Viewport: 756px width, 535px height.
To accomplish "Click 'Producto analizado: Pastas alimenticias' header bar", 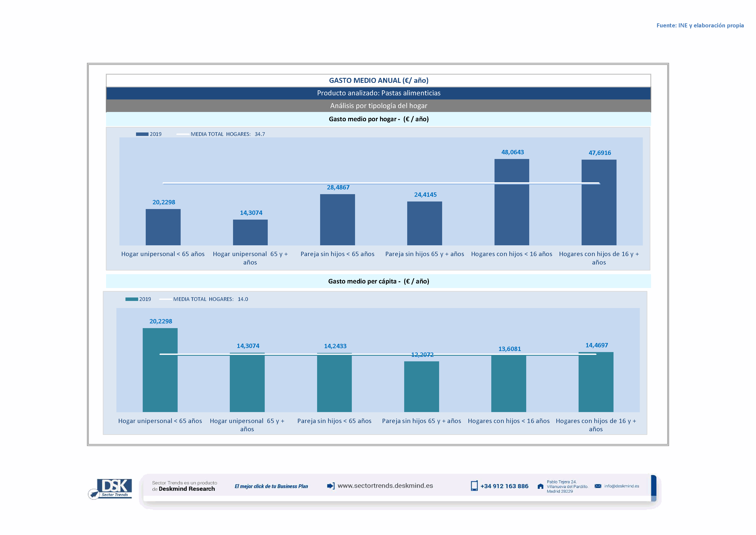I will coord(378,93).
